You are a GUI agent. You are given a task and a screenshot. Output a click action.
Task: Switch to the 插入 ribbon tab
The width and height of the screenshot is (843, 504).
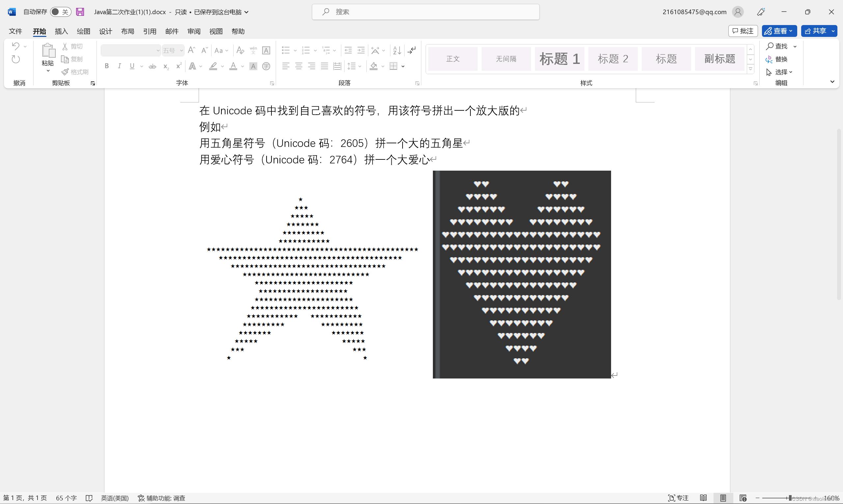click(x=61, y=31)
